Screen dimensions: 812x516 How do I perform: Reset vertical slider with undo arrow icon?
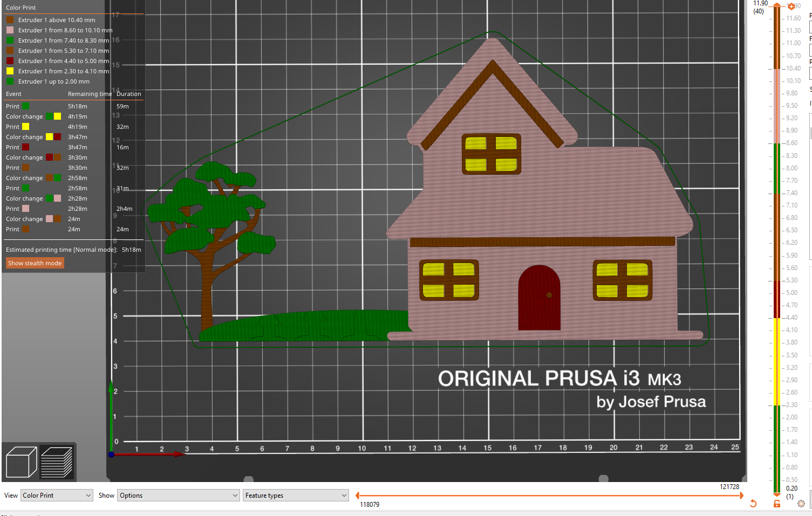point(753,504)
